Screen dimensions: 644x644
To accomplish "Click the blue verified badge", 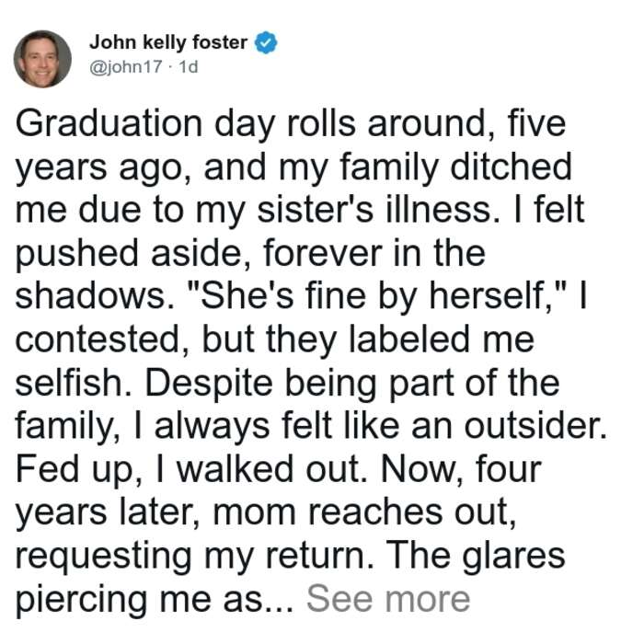I will 266,42.
